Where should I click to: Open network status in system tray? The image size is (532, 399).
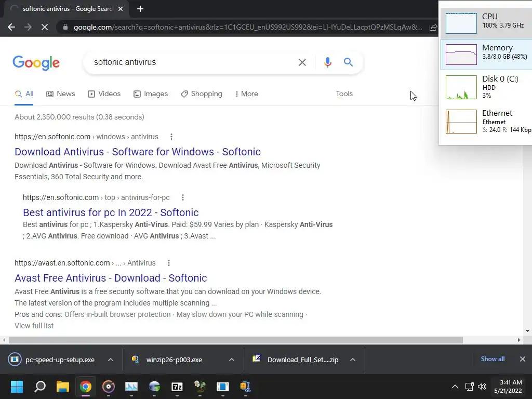point(469,387)
